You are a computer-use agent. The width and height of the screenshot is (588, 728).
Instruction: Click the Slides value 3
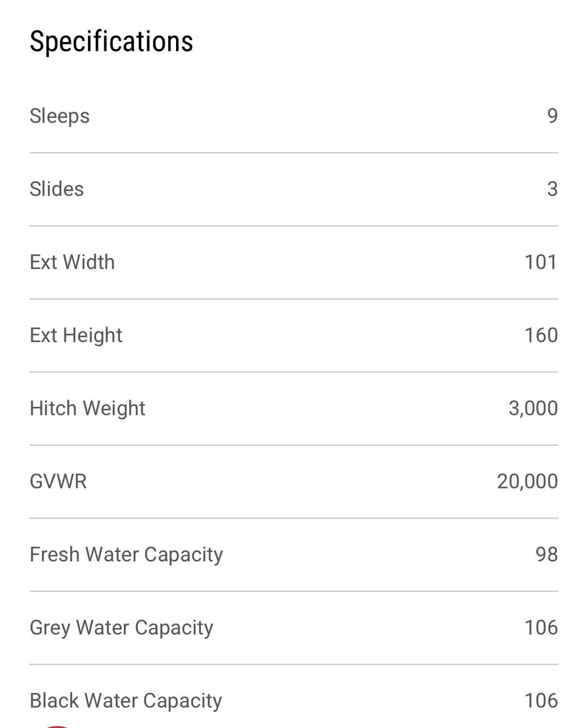552,189
